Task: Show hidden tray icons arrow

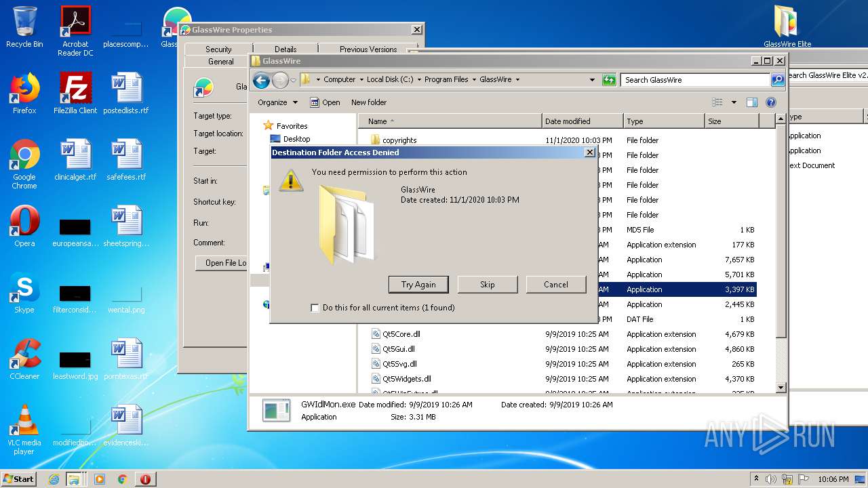Action: coord(756,479)
